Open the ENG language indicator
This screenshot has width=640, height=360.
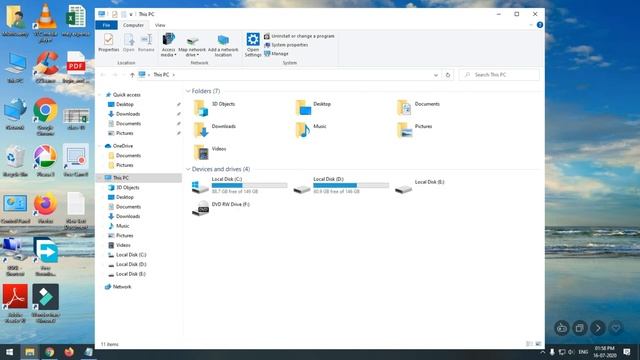583,352
